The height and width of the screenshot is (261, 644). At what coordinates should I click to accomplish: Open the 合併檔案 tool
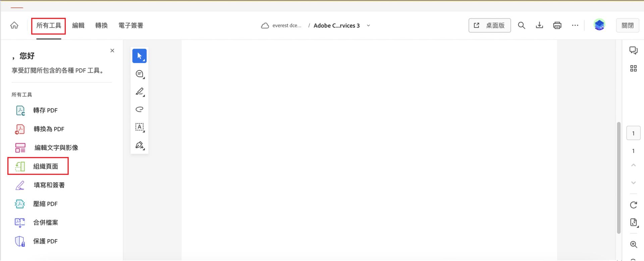coord(37,222)
